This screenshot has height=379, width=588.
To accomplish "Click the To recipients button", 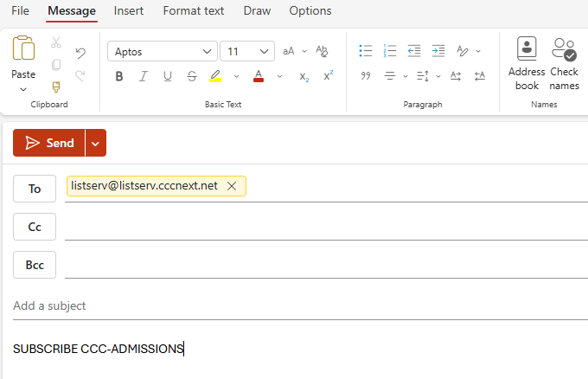I will [35, 189].
